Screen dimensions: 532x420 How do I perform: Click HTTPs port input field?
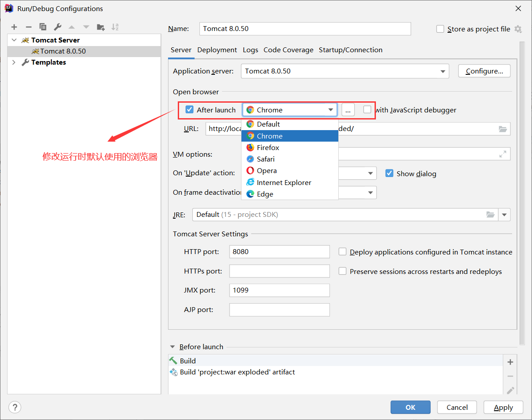[279, 271]
